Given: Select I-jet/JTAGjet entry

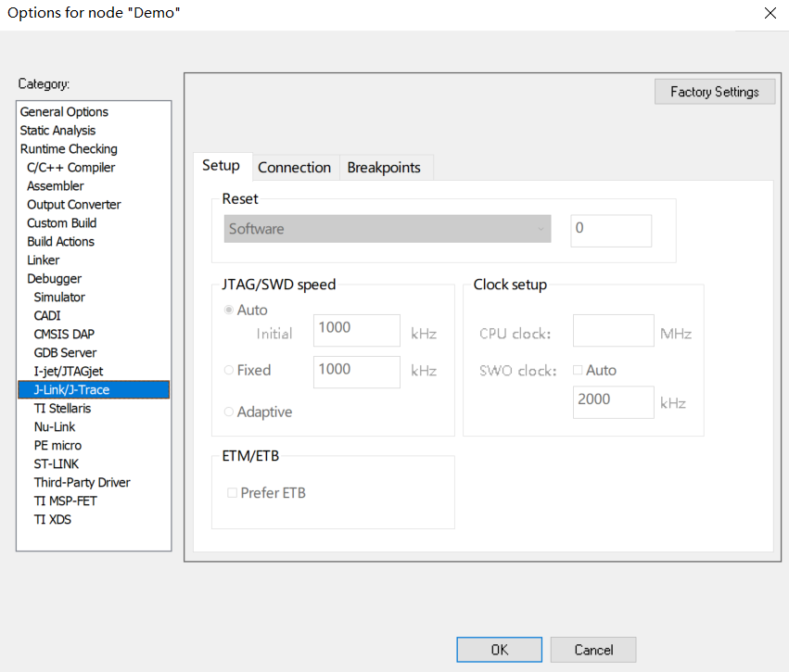Looking at the screenshot, I should 69,371.
